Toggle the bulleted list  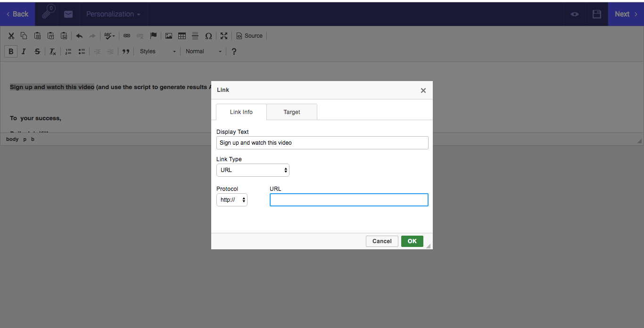point(82,51)
